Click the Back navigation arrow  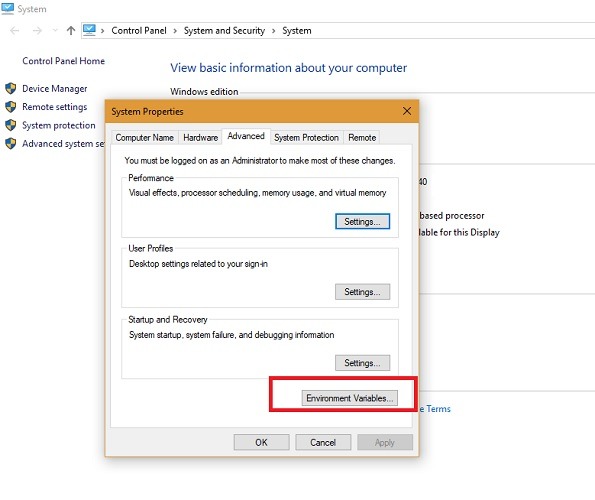point(15,30)
